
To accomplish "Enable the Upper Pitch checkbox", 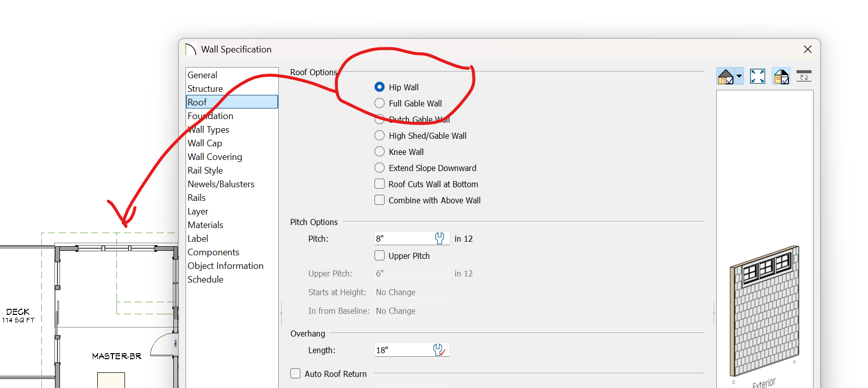I will pos(380,256).
